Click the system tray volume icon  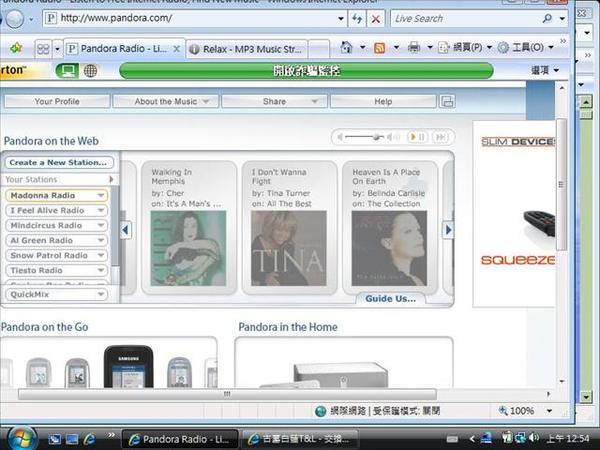[533, 437]
